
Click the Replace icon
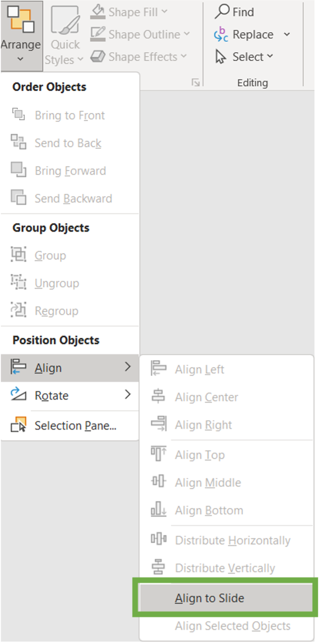point(221,35)
